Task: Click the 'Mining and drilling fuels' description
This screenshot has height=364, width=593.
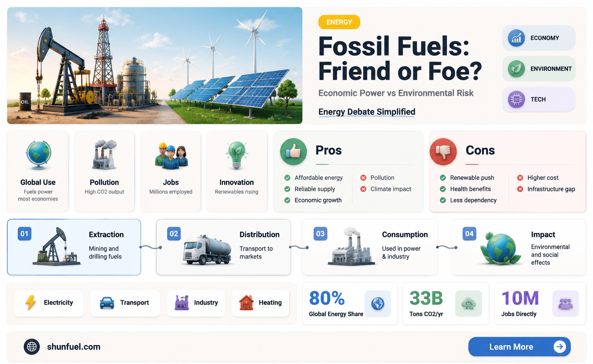Action: [105, 253]
